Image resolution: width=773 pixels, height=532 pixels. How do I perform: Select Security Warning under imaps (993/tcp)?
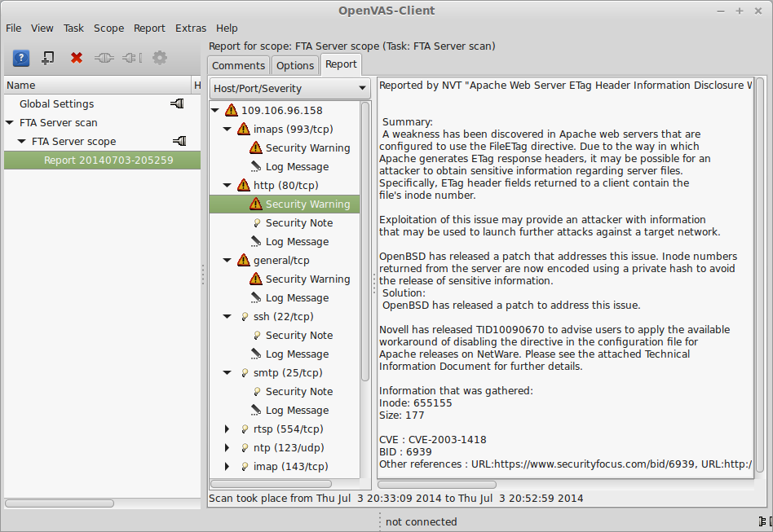[307, 147]
